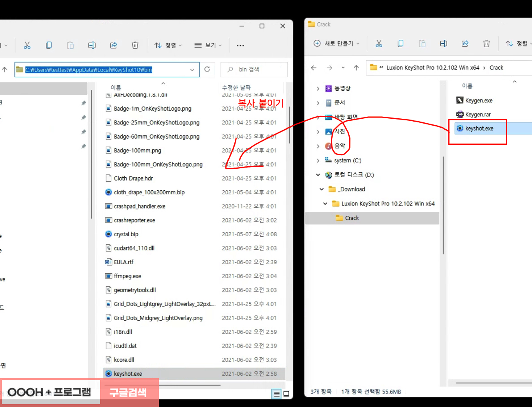Open 보기 view dropdown in left window
Screen dimensions: 532x407
click(x=208, y=46)
